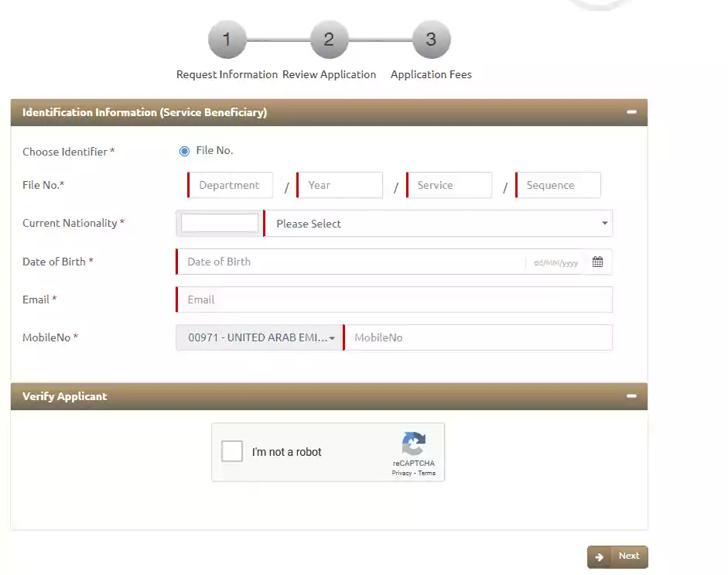Click the Request Information step label
This screenshot has width=728, height=575.
point(227,75)
